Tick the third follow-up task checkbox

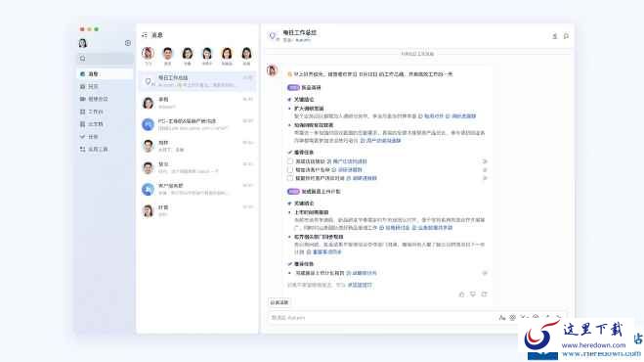pos(290,178)
